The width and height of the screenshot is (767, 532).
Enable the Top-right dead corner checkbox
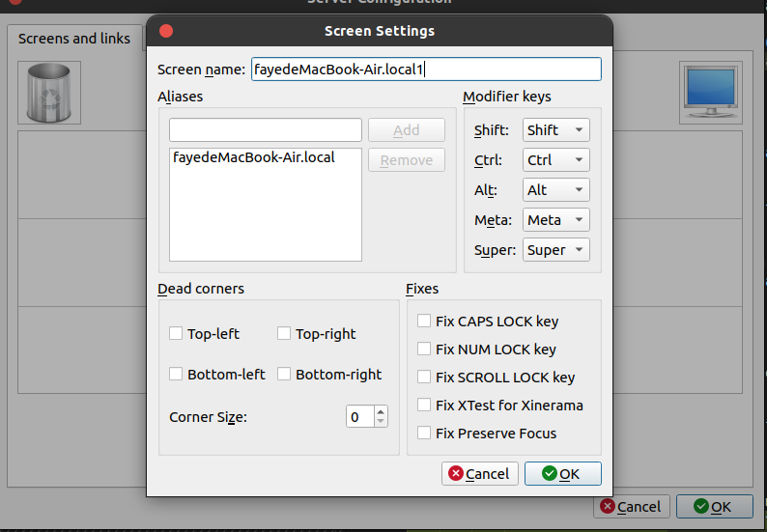click(284, 333)
